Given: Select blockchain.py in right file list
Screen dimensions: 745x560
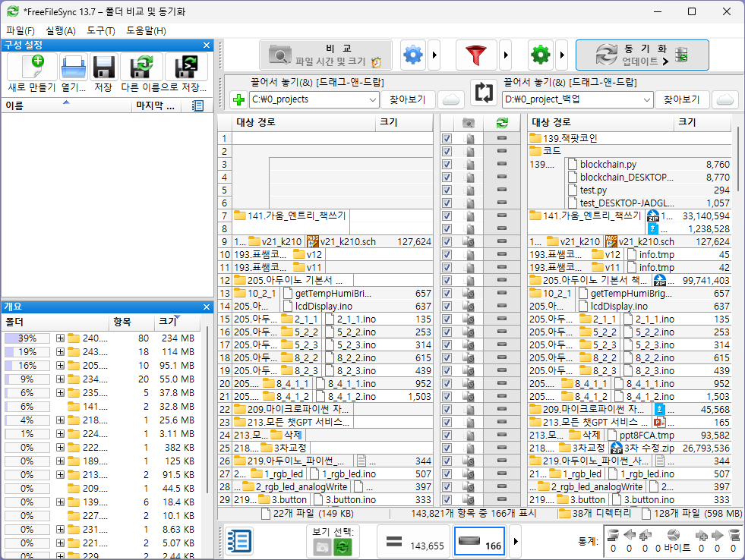Looking at the screenshot, I should pos(608,164).
